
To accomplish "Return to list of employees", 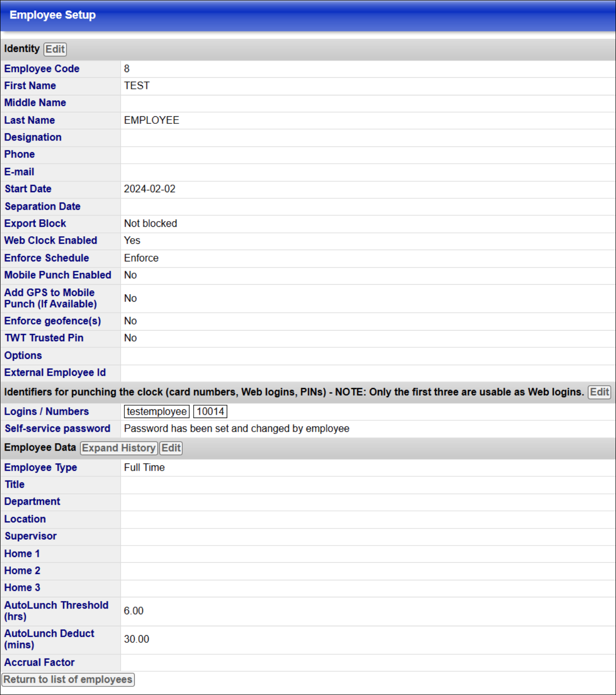I will tap(68, 680).
